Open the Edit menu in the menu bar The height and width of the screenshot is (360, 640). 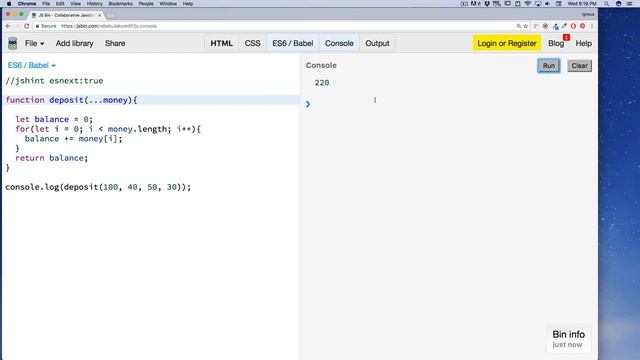coord(60,4)
